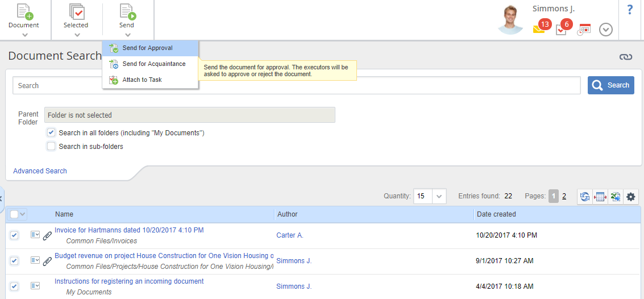Open messages envelope icon with 13 badge
Screen dimensions: 644x299
point(539,29)
